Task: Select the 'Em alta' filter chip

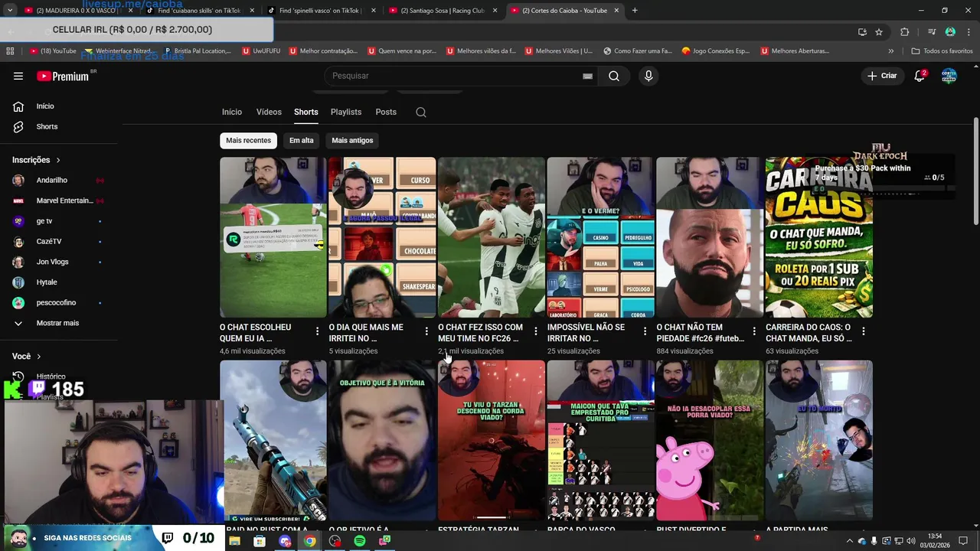Action: tap(302, 140)
